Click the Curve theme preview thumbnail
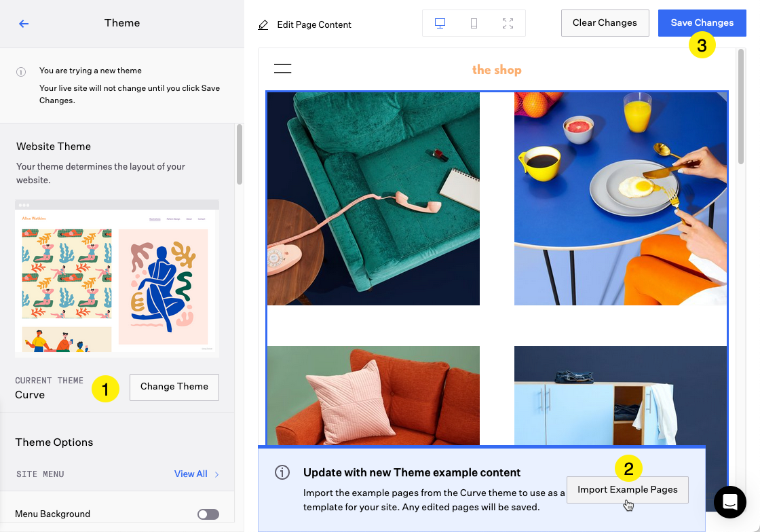Viewport: 760px width, 532px height. pyautogui.click(x=117, y=278)
